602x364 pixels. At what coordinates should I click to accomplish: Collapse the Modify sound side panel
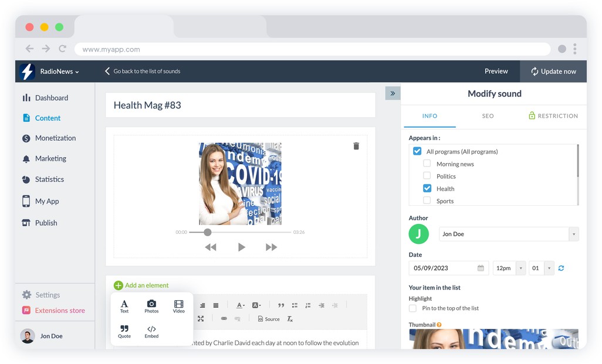click(x=393, y=93)
